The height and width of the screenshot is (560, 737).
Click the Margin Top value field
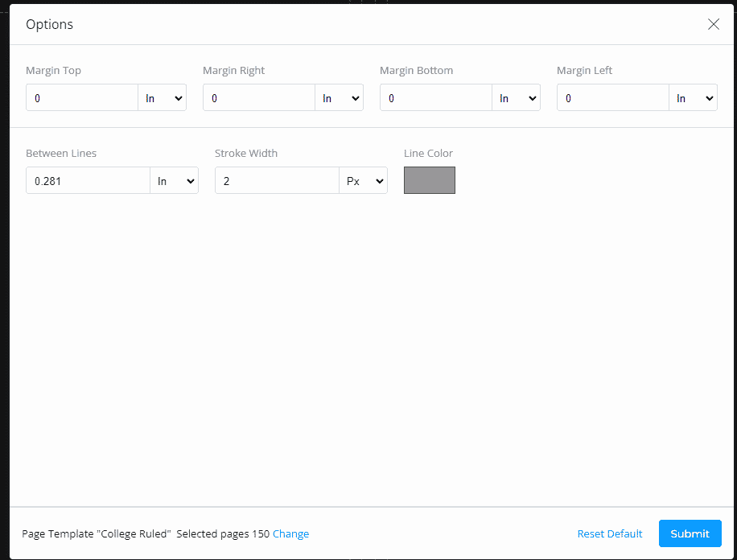82,98
